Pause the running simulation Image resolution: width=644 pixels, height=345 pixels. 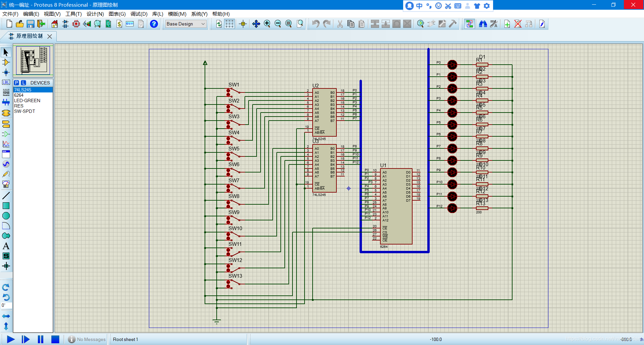click(41, 339)
